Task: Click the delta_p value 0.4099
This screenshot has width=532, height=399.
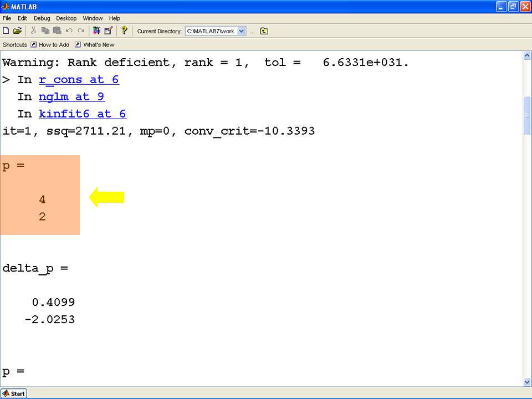Action: tap(53, 302)
